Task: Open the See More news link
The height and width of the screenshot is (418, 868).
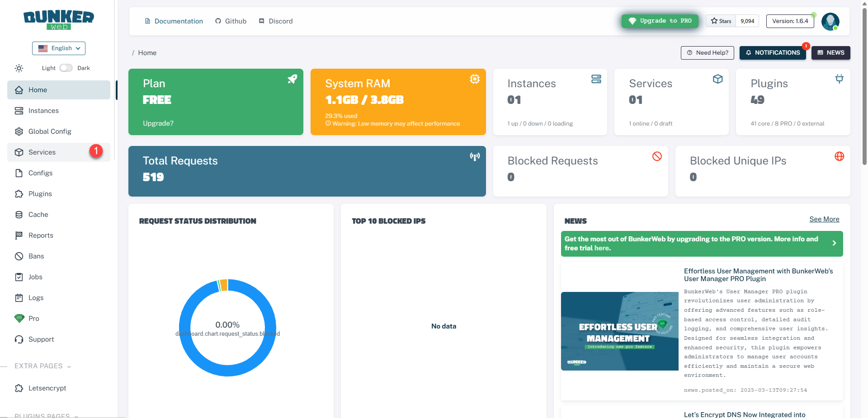Action: pos(824,219)
